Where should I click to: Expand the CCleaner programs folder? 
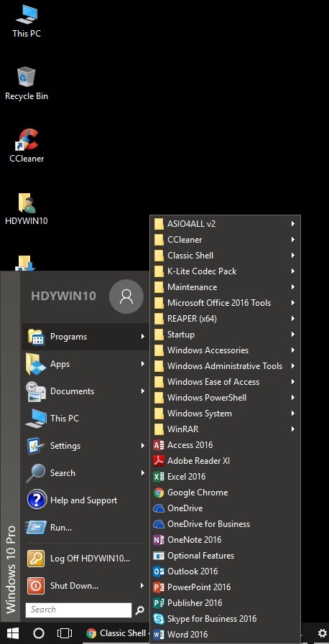(x=226, y=240)
